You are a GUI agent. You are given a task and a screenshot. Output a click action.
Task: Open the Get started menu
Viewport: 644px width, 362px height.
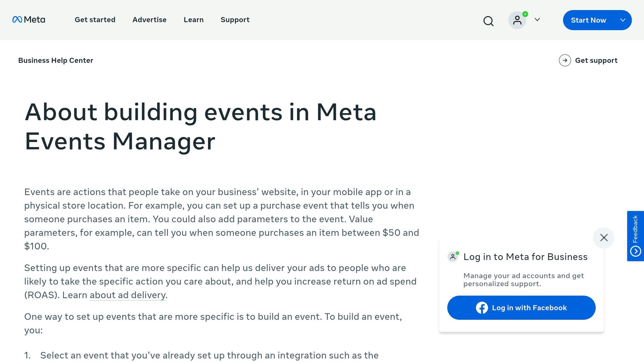[95, 20]
